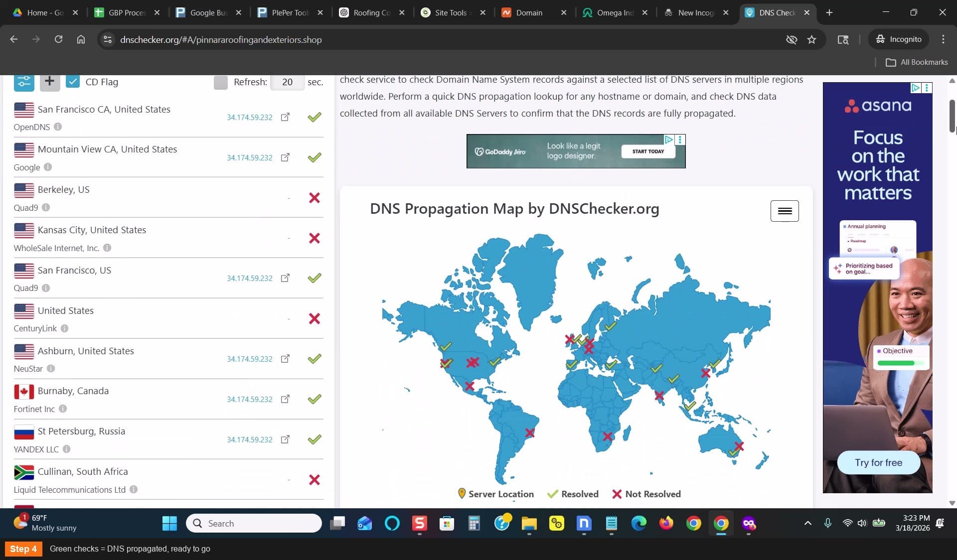Click IP 34.174.59.232 in OpenDNS row
Screen dimensions: 957x560
[250, 118]
